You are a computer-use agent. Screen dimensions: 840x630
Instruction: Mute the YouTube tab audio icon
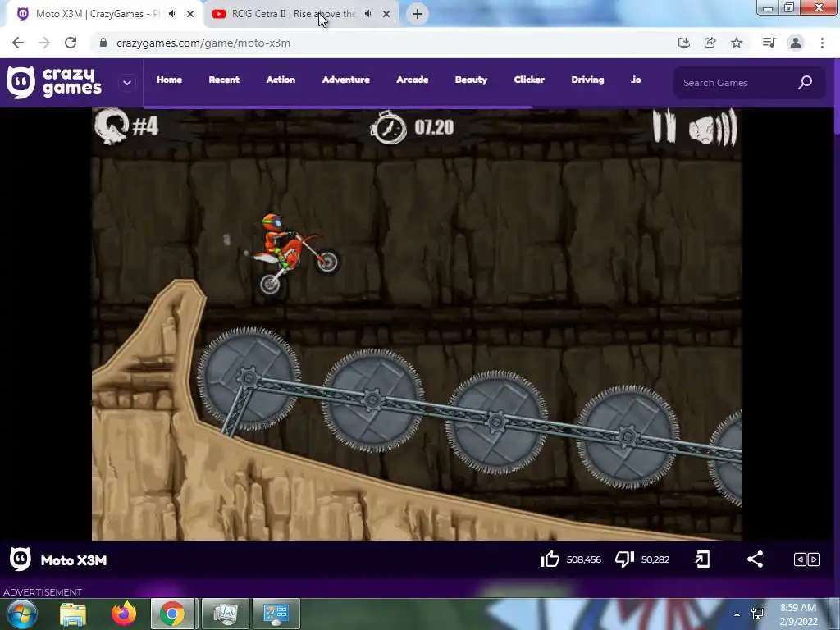pyautogui.click(x=368, y=14)
